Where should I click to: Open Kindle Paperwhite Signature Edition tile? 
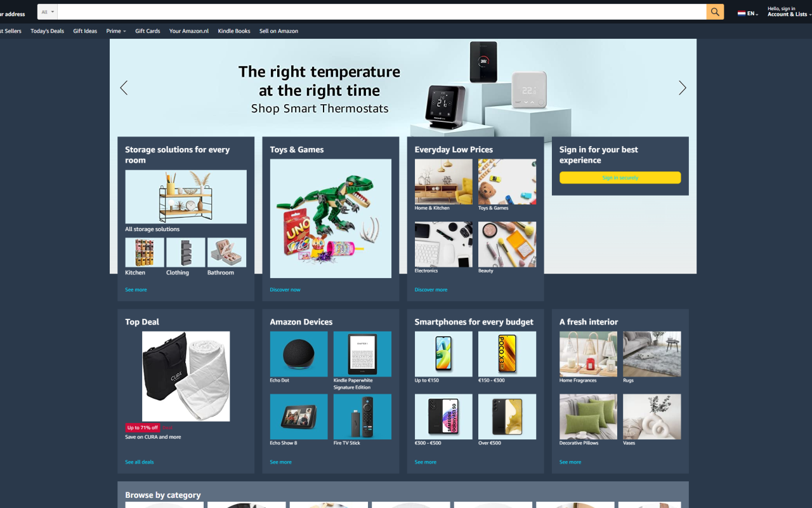[362, 354]
